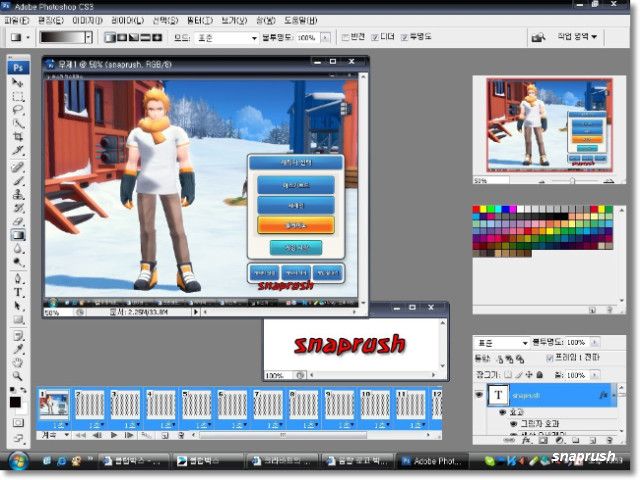Select the Slice tool

(18, 150)
